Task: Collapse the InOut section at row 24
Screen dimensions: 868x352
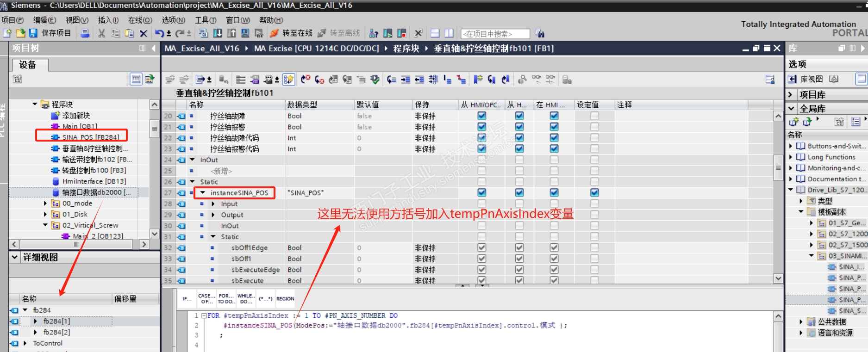Action: [193, 160]
